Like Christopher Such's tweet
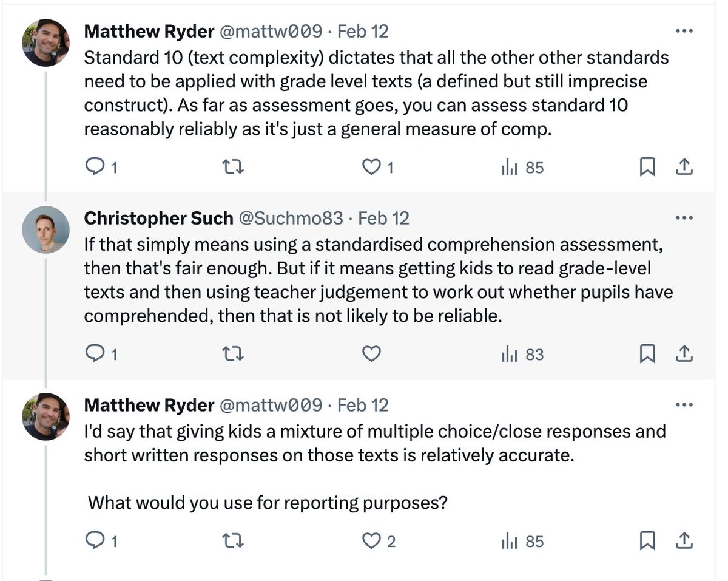The height and width of the screenshot is (581, 728). click(371, 354)
